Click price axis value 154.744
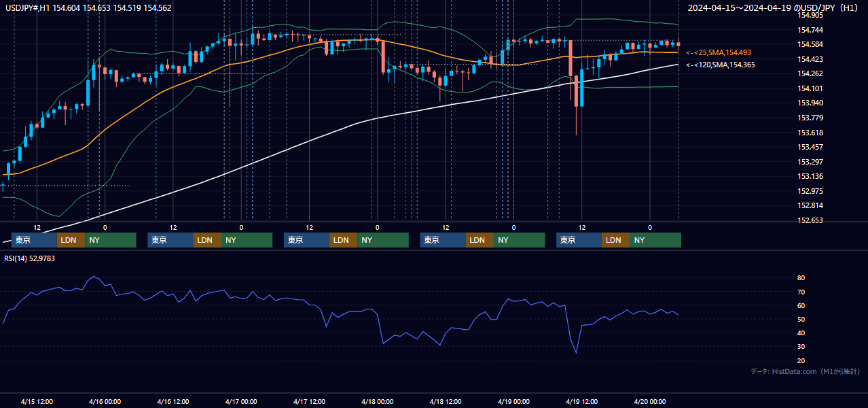This screenshot has width=868, height=408. (x=810, y=30)
